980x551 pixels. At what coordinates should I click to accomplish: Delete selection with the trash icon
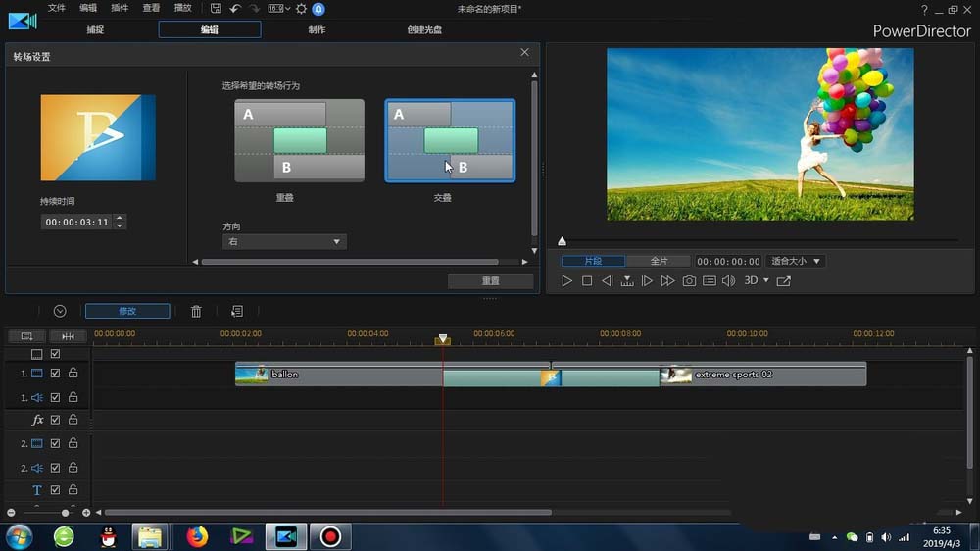196,311
